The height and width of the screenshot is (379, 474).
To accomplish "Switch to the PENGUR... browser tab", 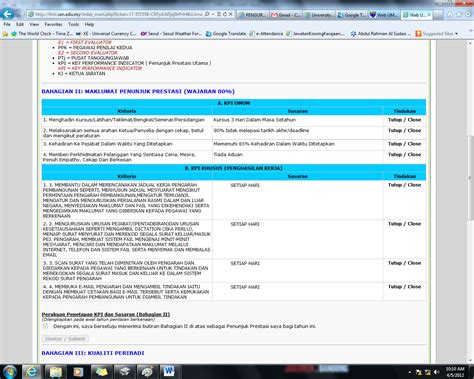I will tap(253, 15).
